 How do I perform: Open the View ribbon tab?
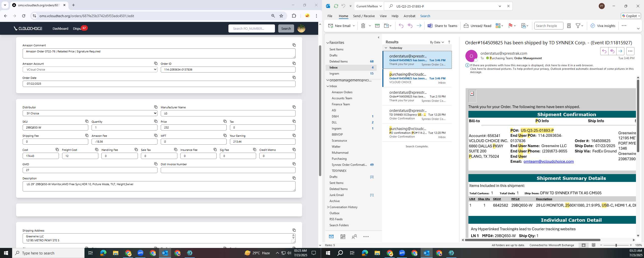[x=383, y=16]
